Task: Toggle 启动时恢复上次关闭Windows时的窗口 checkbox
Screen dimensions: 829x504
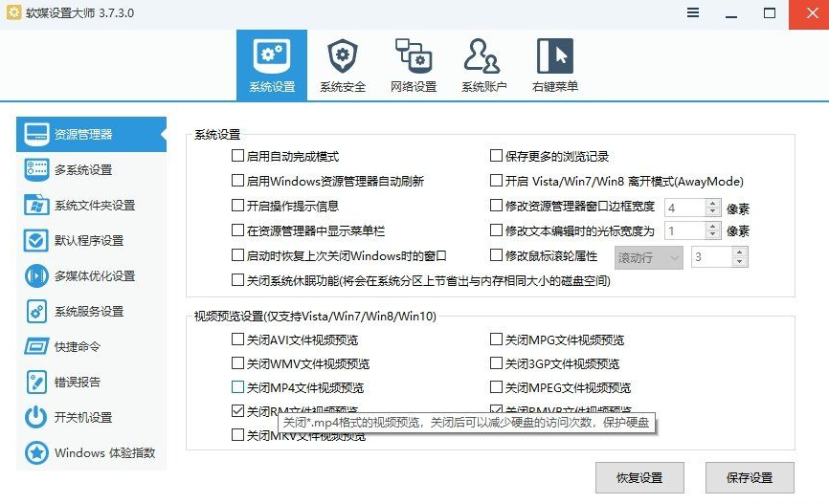Action: (237, 255)
